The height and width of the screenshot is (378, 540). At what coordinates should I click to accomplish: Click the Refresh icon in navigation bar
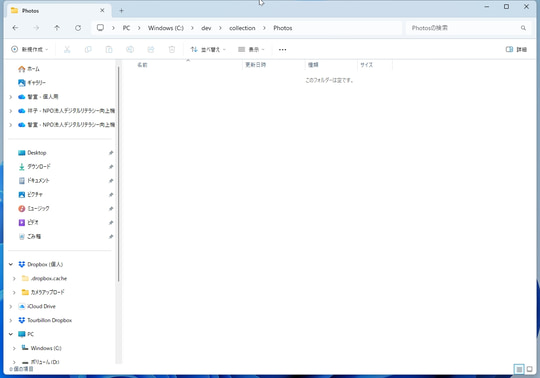coord(78,28)
